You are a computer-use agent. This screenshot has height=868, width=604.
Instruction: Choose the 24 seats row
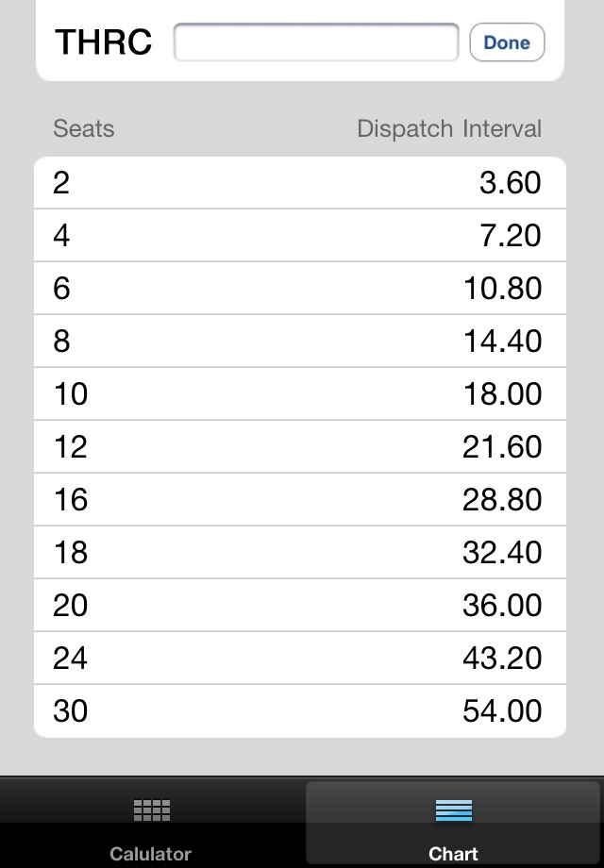[300, 658]
